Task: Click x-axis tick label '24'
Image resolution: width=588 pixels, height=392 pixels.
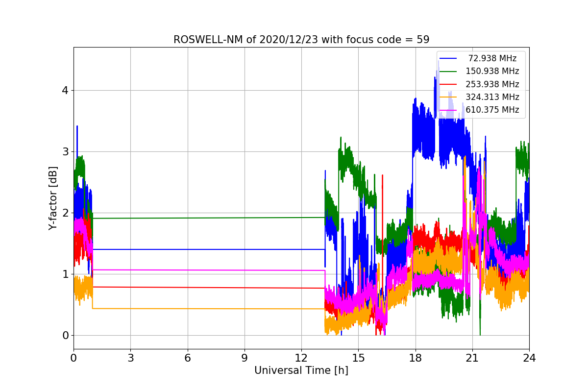Action: click(529, 358)
